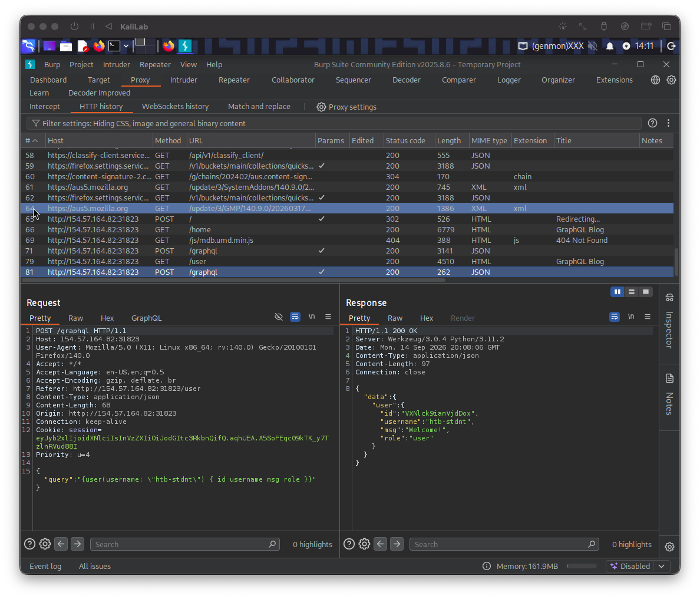The width and height of the screenshot is (700, 599).
Task: Open the Match and replace sub-tab
Action: tap(259, 106)
